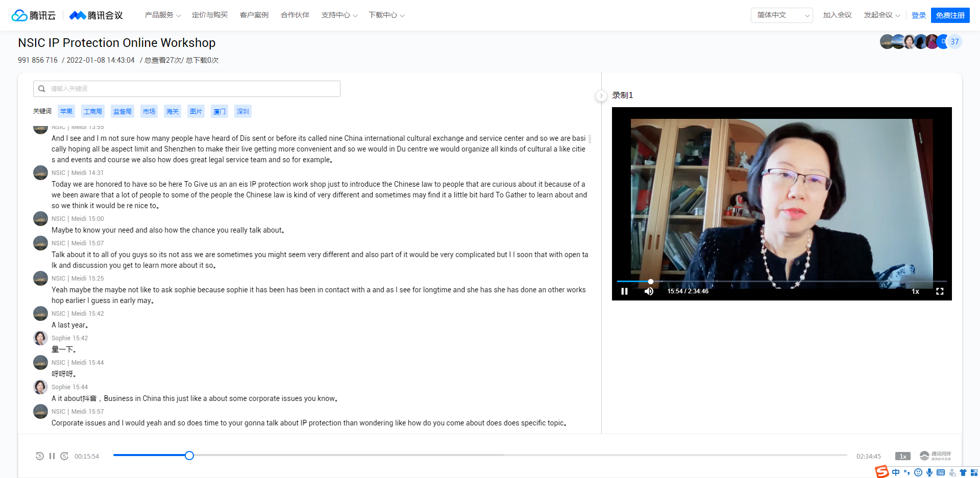Select the 苹果 keyword tag
This screenshot has height=478, width=980.
pyautogui.click(x=66, y=111)
